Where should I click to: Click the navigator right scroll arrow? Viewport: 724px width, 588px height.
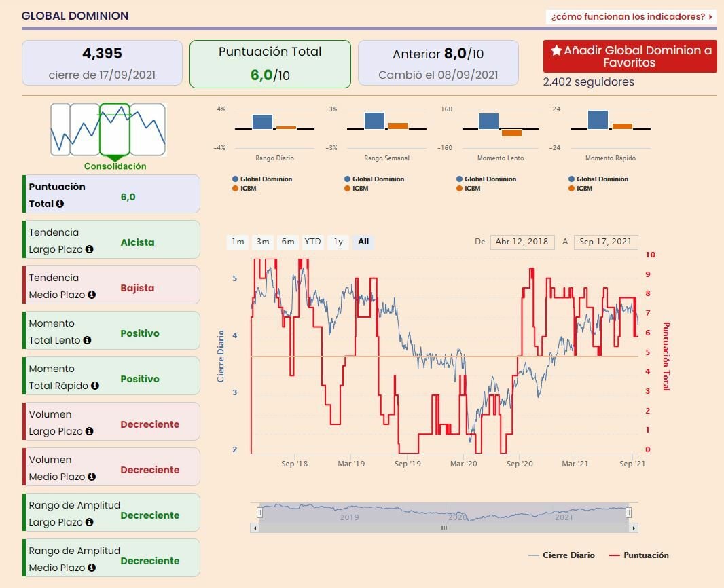pyautogui.click(x=634, y=528)
